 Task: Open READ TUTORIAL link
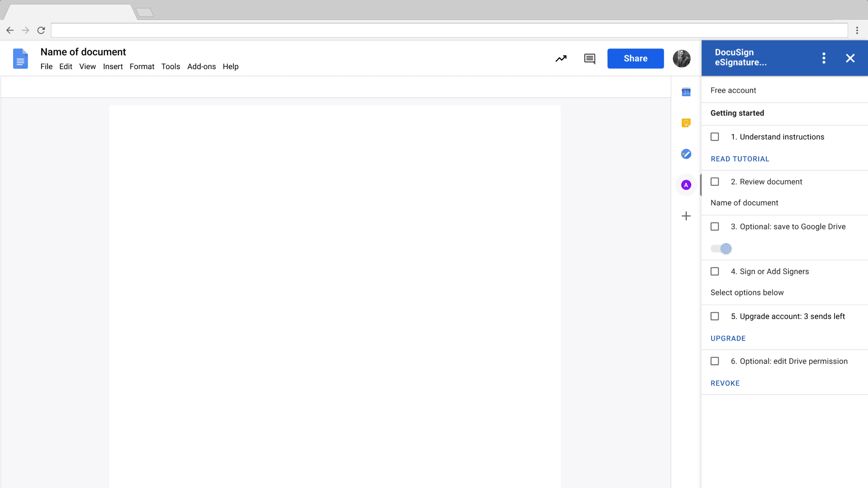point(740,159)
